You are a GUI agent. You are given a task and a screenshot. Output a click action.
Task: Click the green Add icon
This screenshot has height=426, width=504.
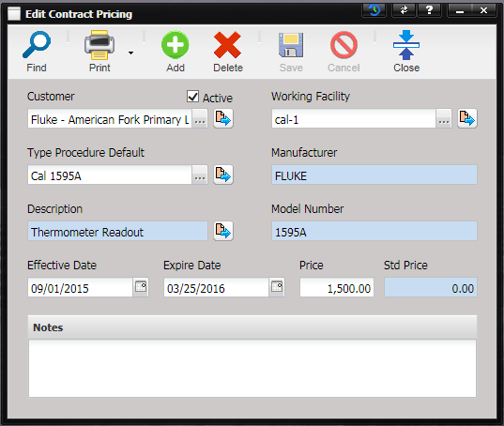coord(176,45)
